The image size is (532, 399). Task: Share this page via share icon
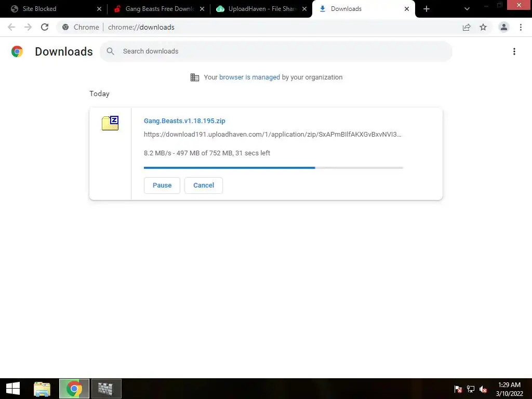(467, 27)
